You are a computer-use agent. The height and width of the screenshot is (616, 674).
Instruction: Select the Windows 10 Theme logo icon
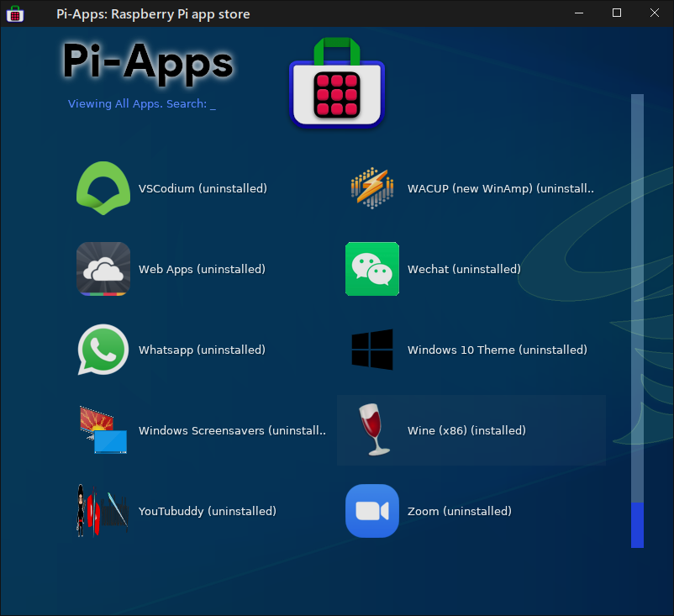(x=372, y=350)
